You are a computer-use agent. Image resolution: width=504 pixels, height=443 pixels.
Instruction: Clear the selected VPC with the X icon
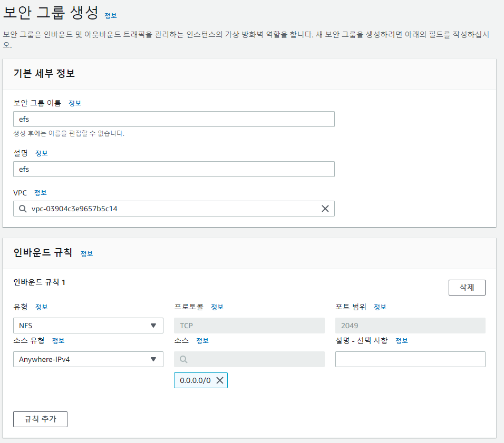(x=325, y=209)
